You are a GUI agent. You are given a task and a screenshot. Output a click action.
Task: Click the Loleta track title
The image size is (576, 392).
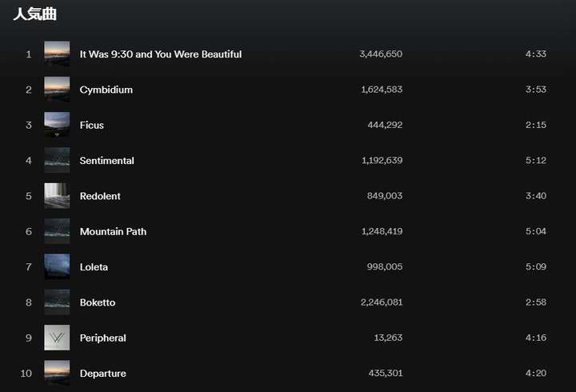[94, 267]
